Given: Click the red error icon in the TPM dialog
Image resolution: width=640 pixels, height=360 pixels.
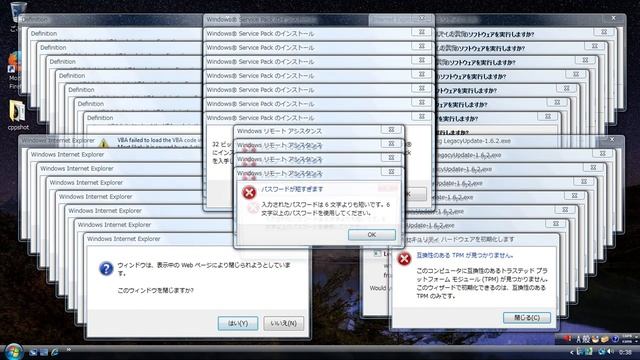Looking at the screenshot, I should (x=404, y=258).
